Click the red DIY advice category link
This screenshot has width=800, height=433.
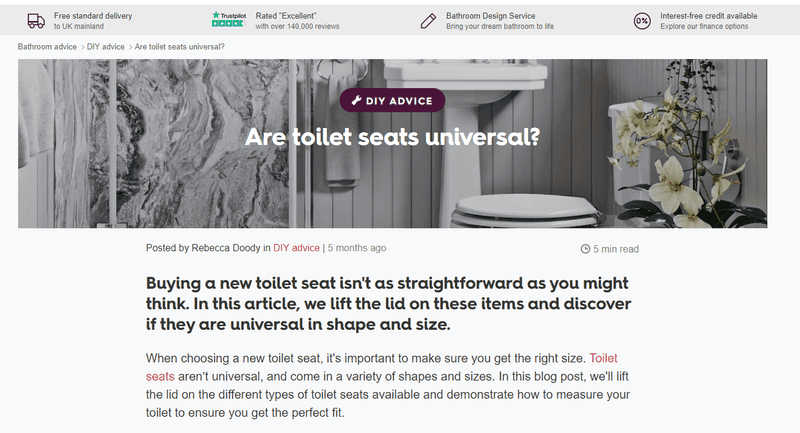296,248
